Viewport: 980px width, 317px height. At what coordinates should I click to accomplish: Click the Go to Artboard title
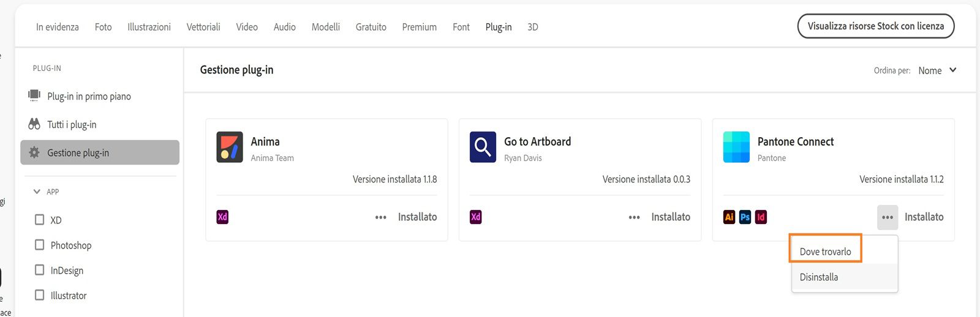[x=537, y=141]
